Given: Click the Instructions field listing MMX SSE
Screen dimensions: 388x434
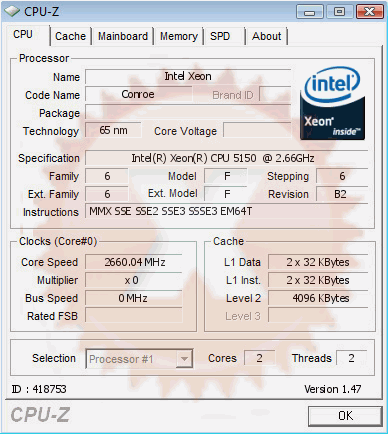Looking at the screenshot, I should pyautogui.click(x=227, y=211).
